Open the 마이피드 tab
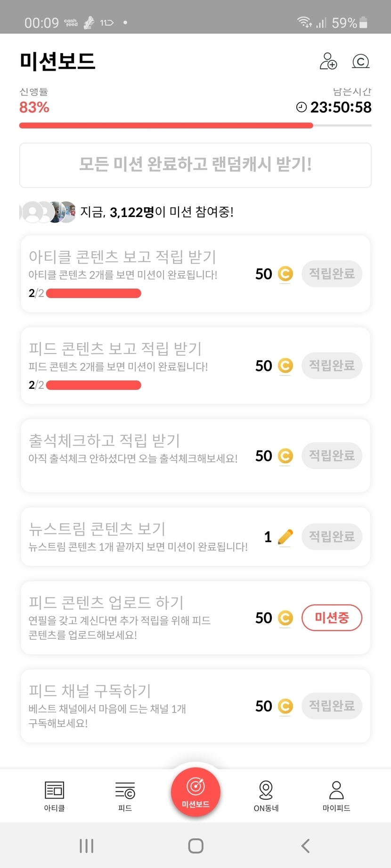The image size is (391, 868). 336,796
